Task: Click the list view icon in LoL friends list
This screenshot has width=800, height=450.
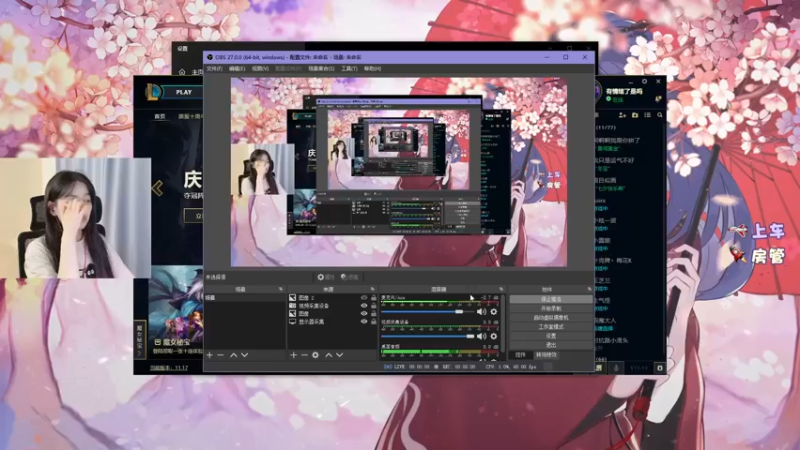Action: [x=647, y=116]
